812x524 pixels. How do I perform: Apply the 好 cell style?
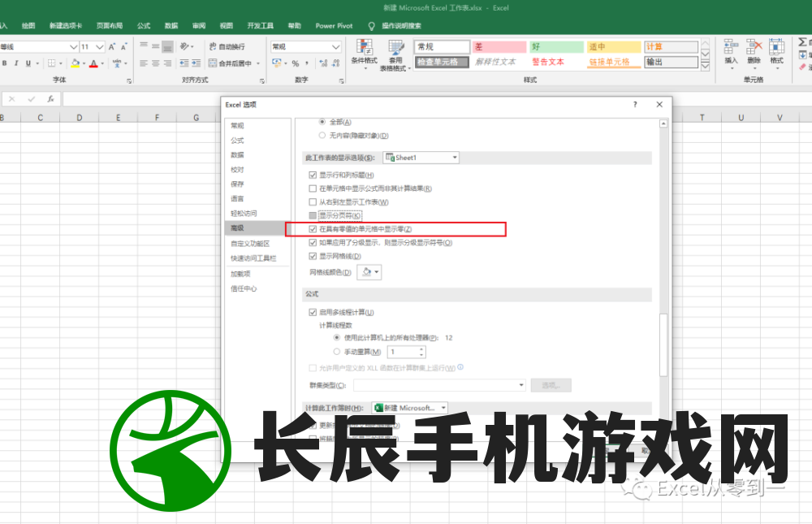click(556, 47)
